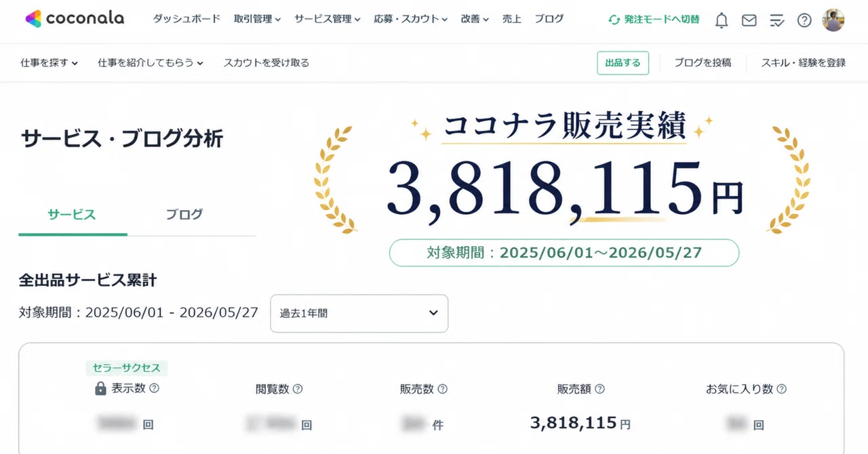Open the notifications bell
The image size is (868, 454).
[722, 20]
